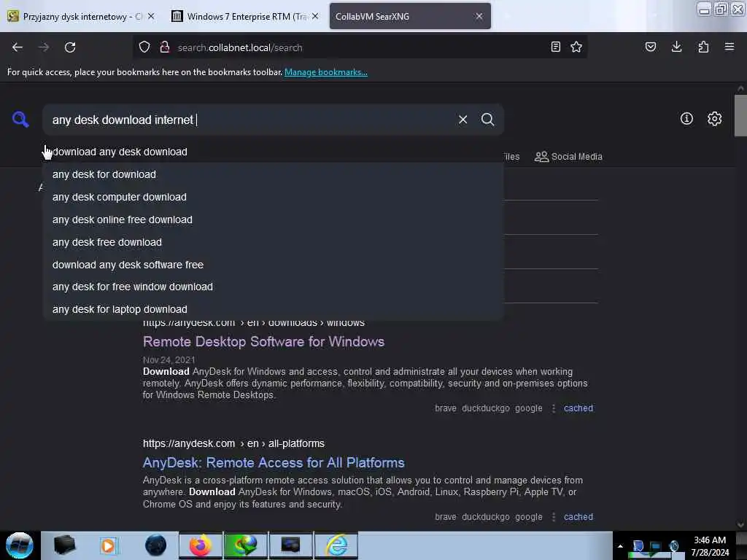The width and height of the screenshot is (747, 560).
Task: Close the Przyjazny dysk internetowy tab
Action: pos(151,16)
